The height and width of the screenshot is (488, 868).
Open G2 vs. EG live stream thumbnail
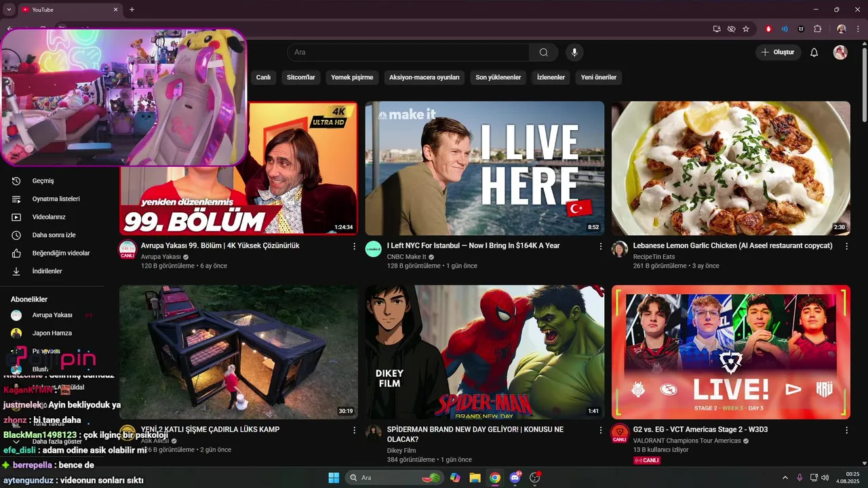coord(731,352)
